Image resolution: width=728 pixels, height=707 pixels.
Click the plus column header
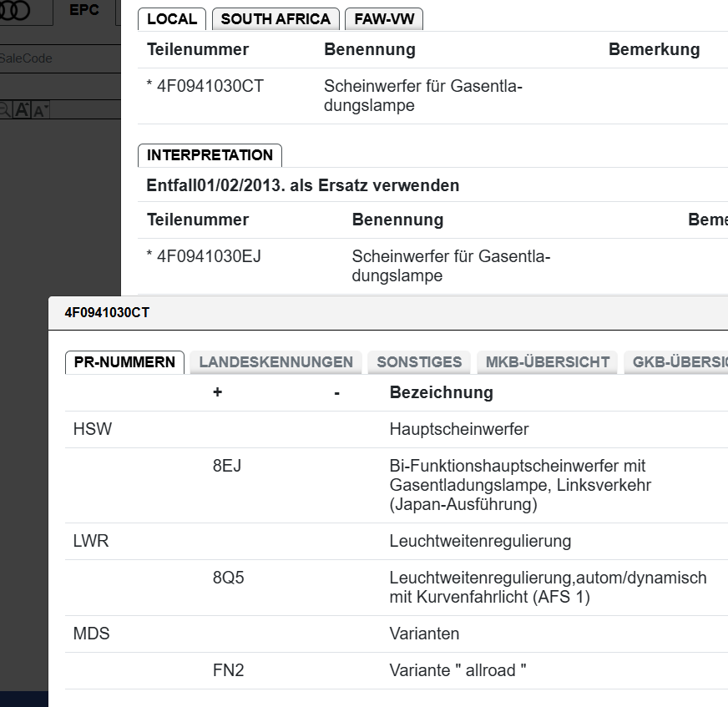(217, 392)
